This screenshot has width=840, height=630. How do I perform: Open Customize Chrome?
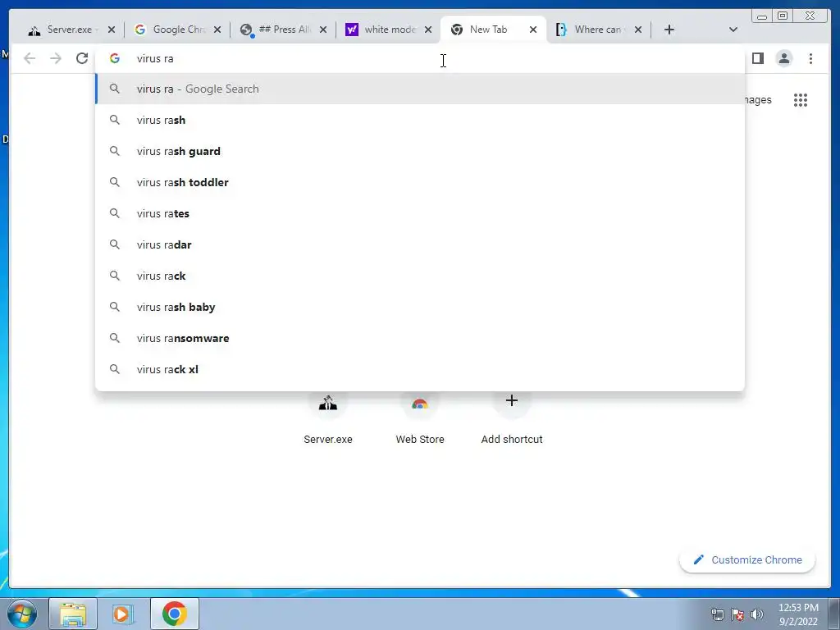[747, 559]
